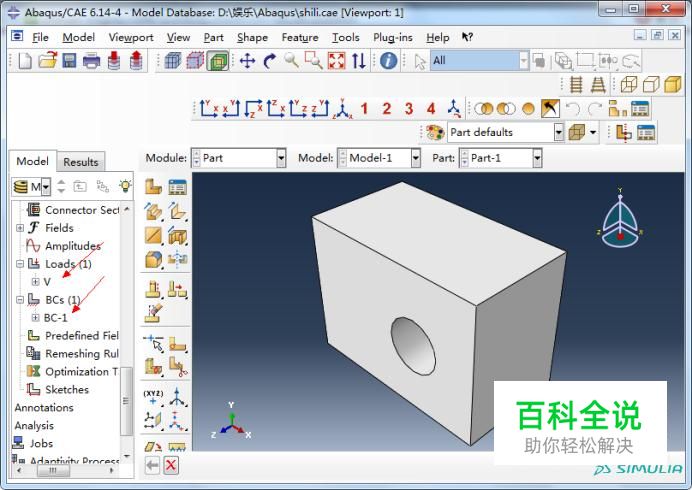The height and width of the screenshot is (490, 692).
Task: Select Sketches in model tree
Action: click(67, 389)
